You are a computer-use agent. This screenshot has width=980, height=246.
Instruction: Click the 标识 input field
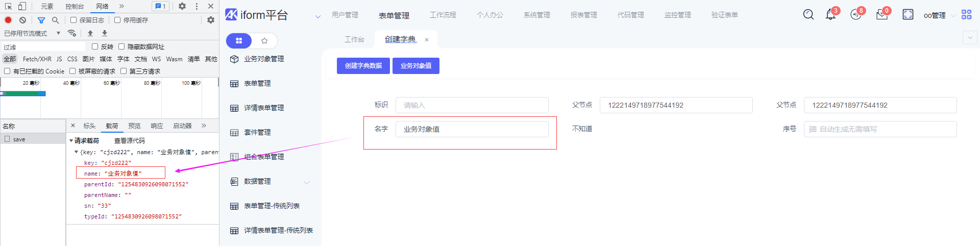point(472,105)
